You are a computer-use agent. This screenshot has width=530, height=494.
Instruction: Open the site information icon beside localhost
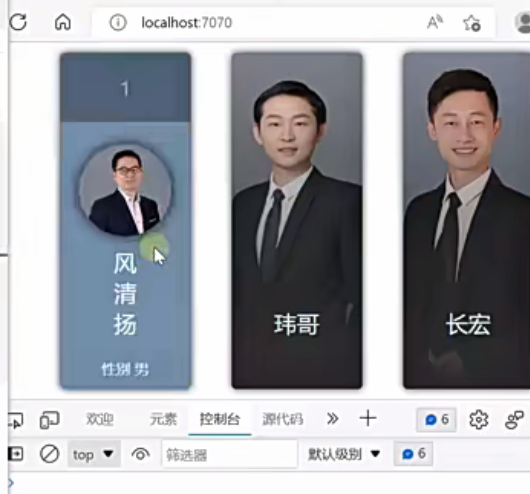pos(118,23)
